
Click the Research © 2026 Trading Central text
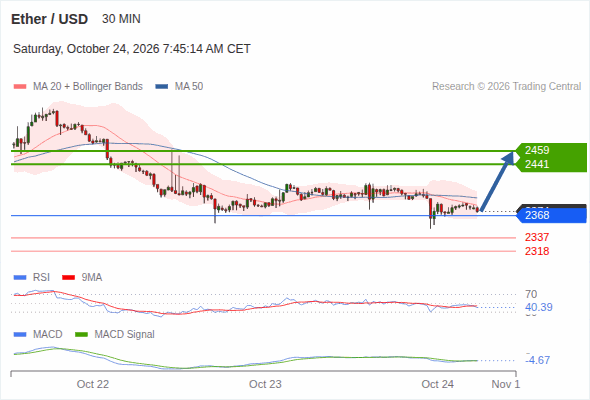click(x=506, y=87)
